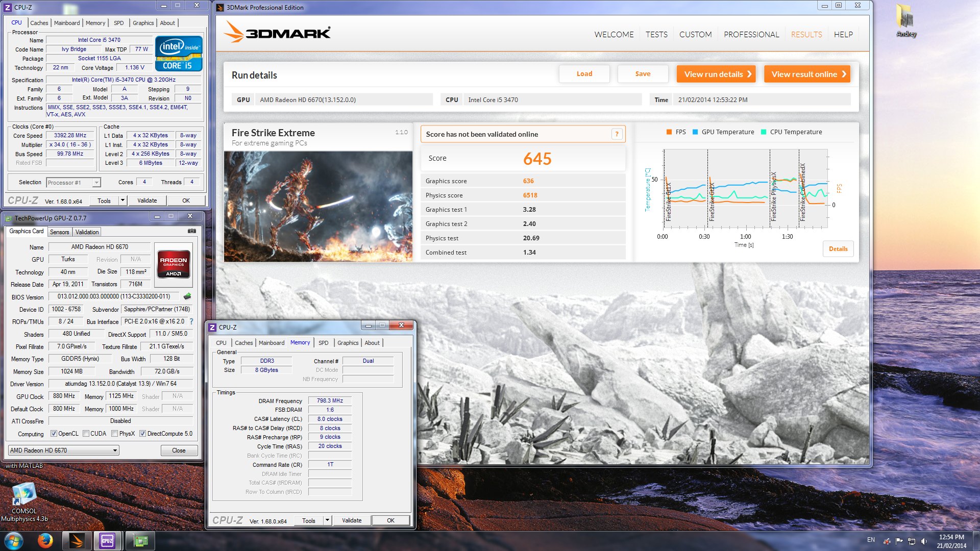This screenshot has width=980, height=551.
Task: Click the Load button in Run details
Action: (x=584, y=74)
